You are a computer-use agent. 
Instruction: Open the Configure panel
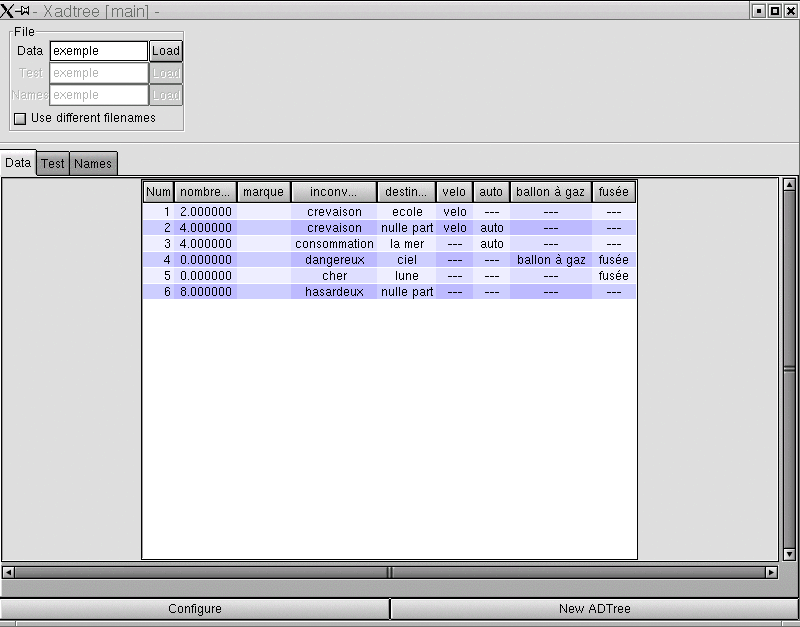(x=195, y=609)
